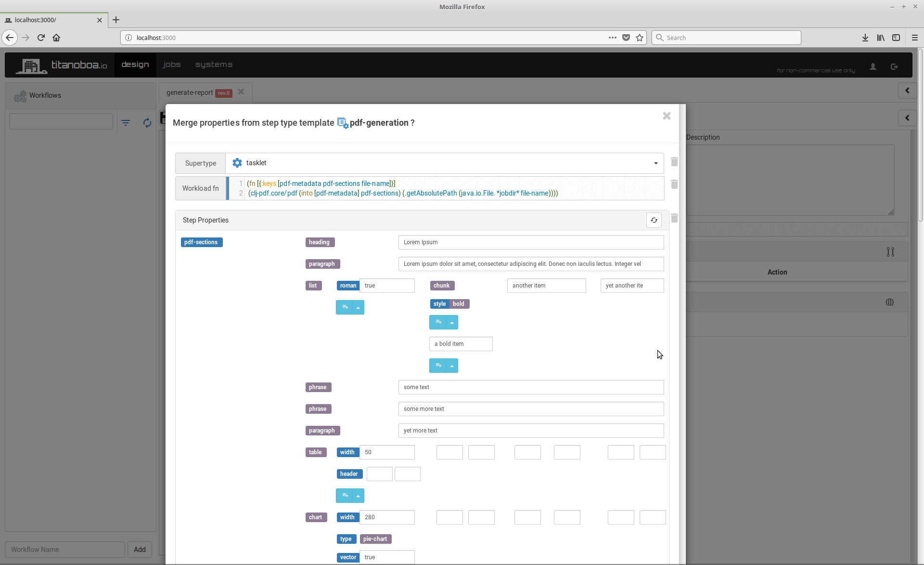The height and width of the screenshot is (565, 924).
Task: Click the Firefox home icon
Action: 56,38
